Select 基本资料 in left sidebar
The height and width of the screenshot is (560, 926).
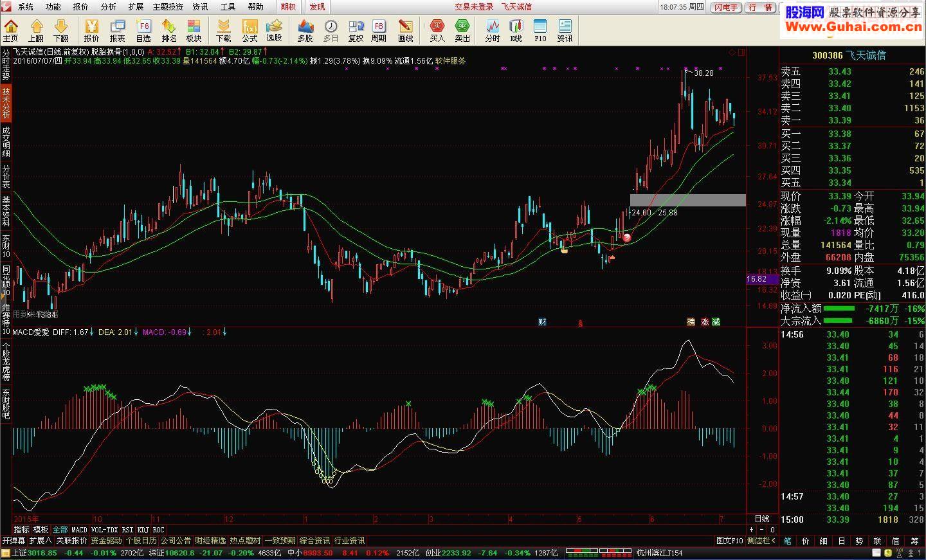click(6, 212)
